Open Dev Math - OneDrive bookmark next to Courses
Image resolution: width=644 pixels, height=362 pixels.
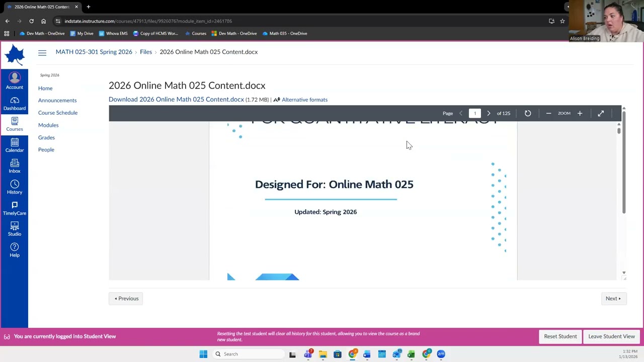(x=234, y=34)
